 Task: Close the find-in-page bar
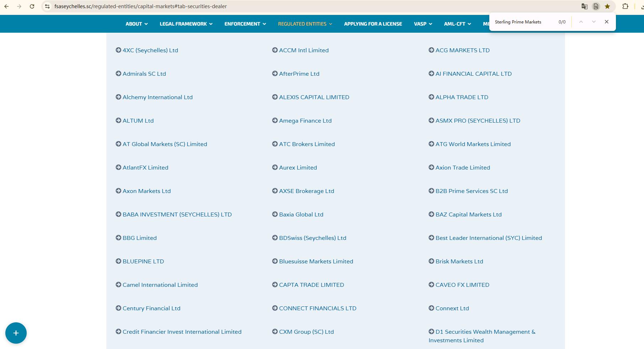click(607, 22)
